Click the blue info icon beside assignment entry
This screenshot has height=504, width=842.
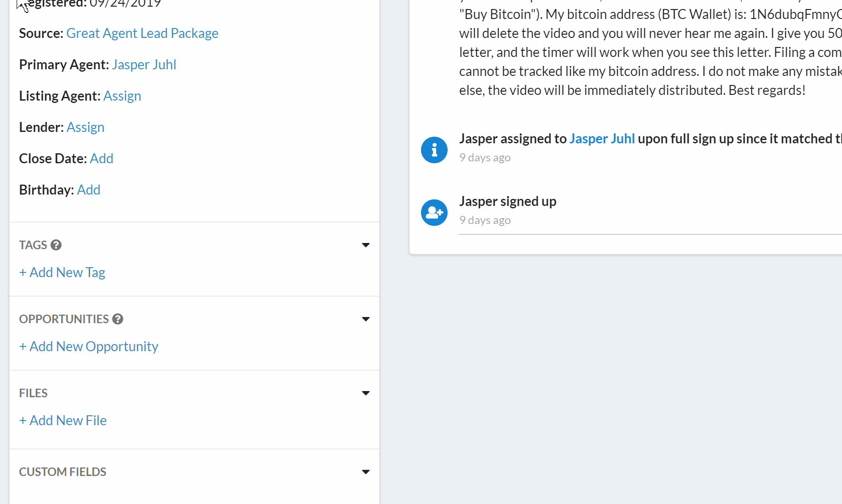click(x=434, y=150)
